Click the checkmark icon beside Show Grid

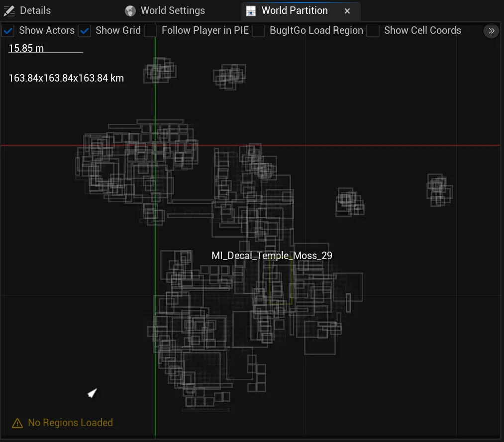84,31
